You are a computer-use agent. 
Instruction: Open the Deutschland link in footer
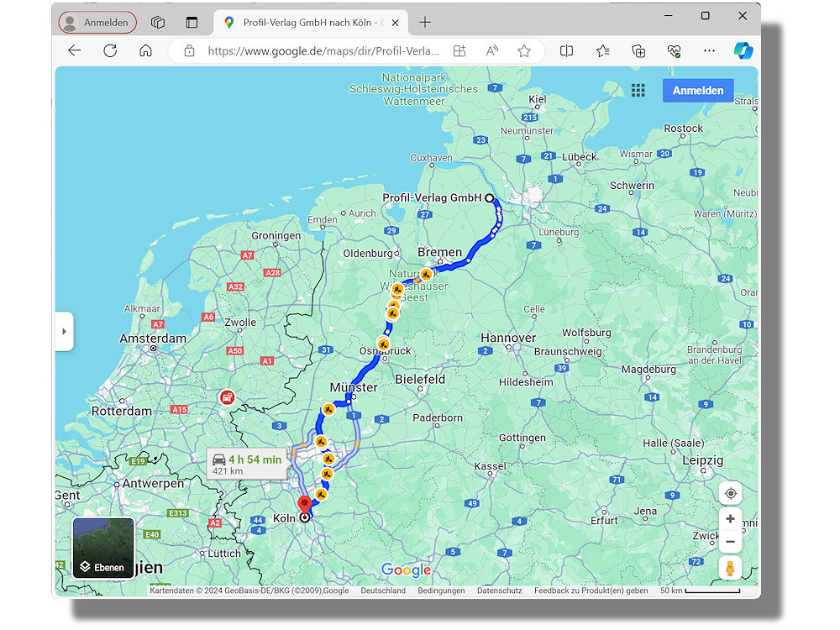pos(383,591)
